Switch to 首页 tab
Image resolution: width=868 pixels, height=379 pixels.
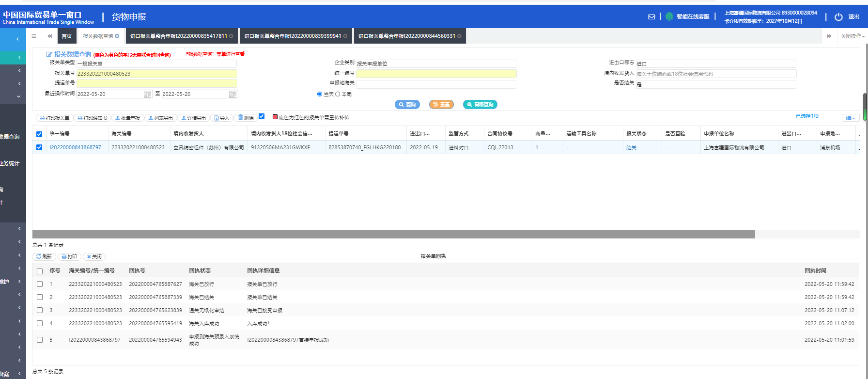(x=67, y=36)
